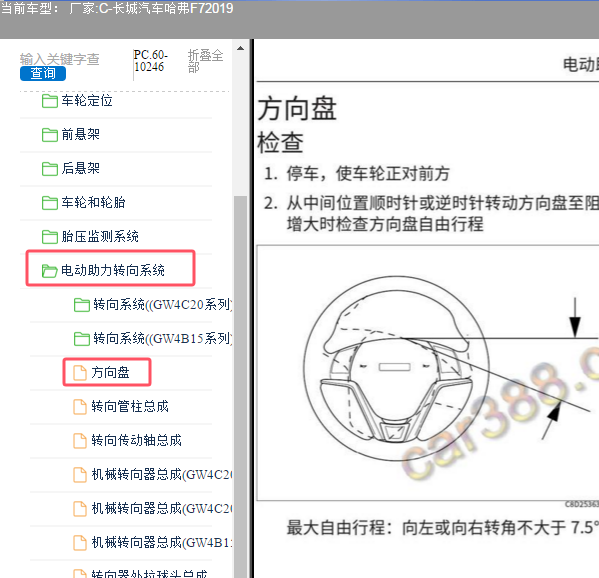Image resolution: width=599 pixels, height=578 pixels.
Task: Select the 胎压监测系统 tree entry
Action: pos(100,236)
